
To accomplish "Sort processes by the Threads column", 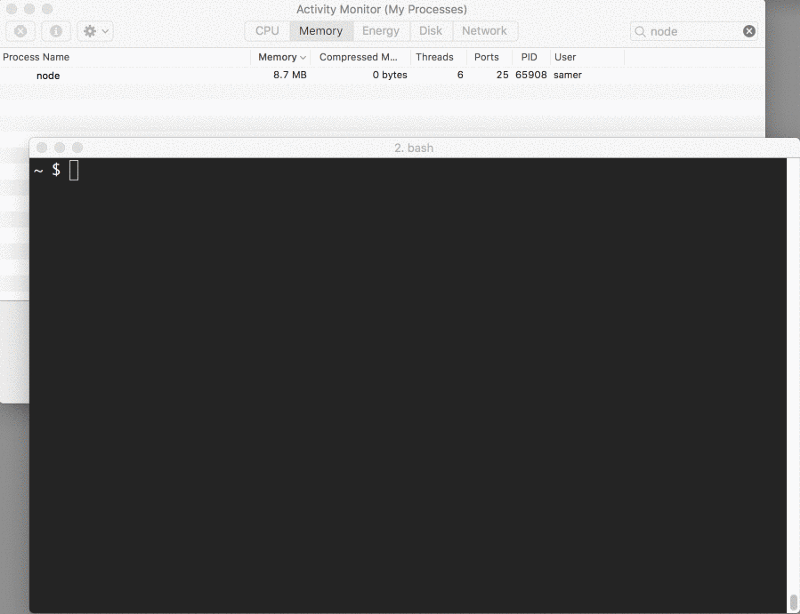I will (436, 57).
